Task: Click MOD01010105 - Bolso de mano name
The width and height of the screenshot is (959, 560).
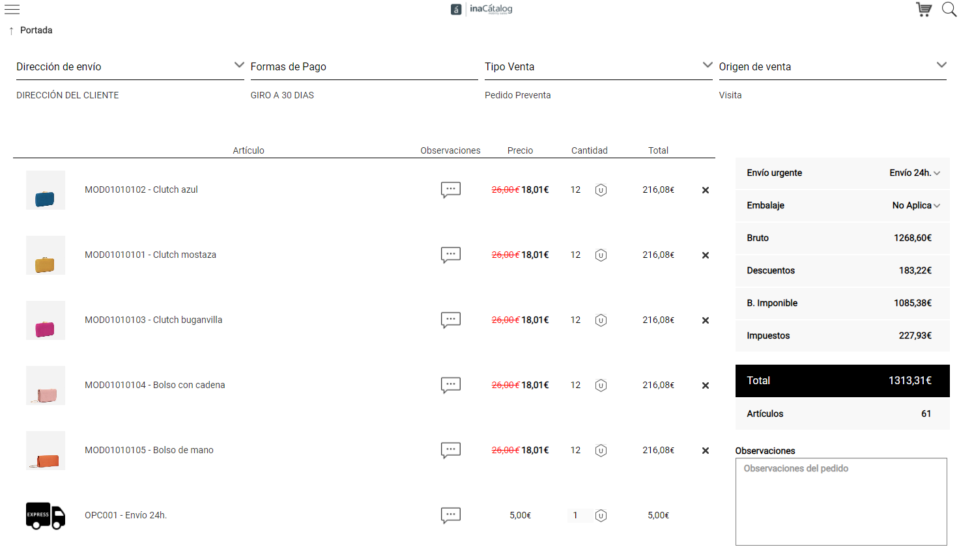Action: pos(149,450)
